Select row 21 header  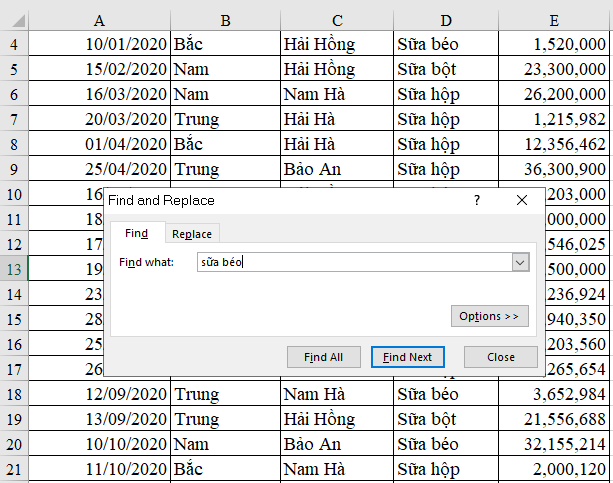[x=15, y=466]
